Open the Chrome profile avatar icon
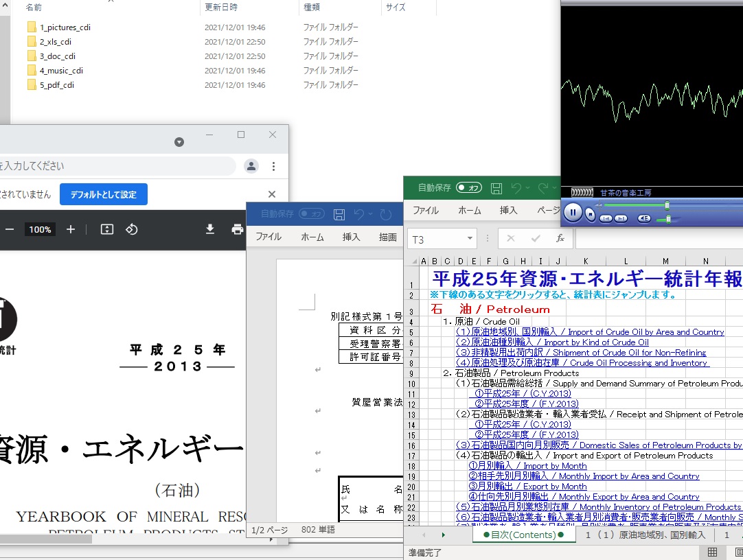Image resolution: width=743 pixels, height=560 pixels. [x=251, y=166]
